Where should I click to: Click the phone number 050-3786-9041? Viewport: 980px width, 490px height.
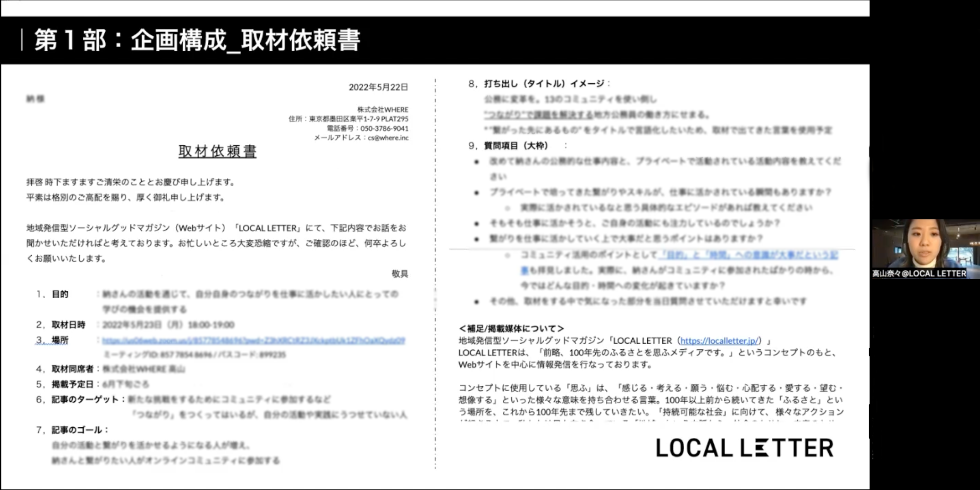[x=384, y=128]
